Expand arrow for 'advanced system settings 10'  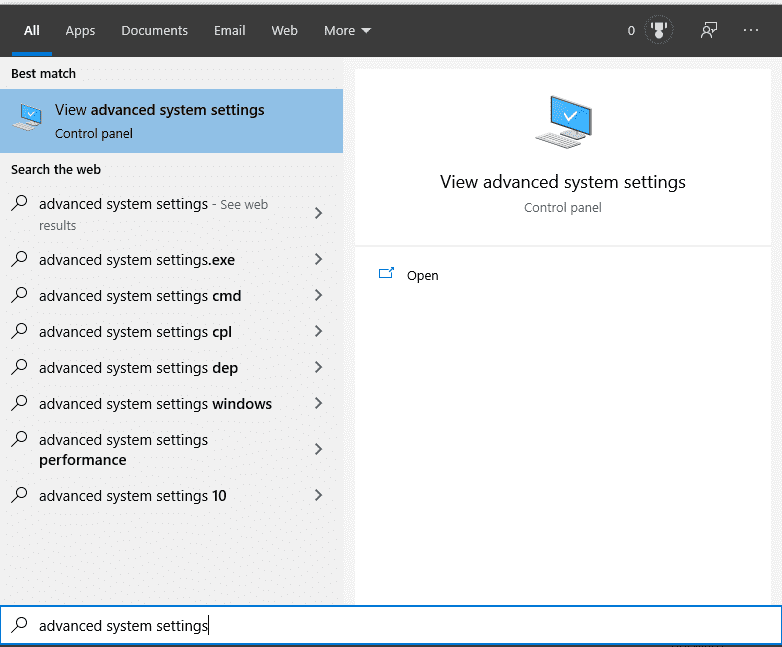(x=318, y=495)
